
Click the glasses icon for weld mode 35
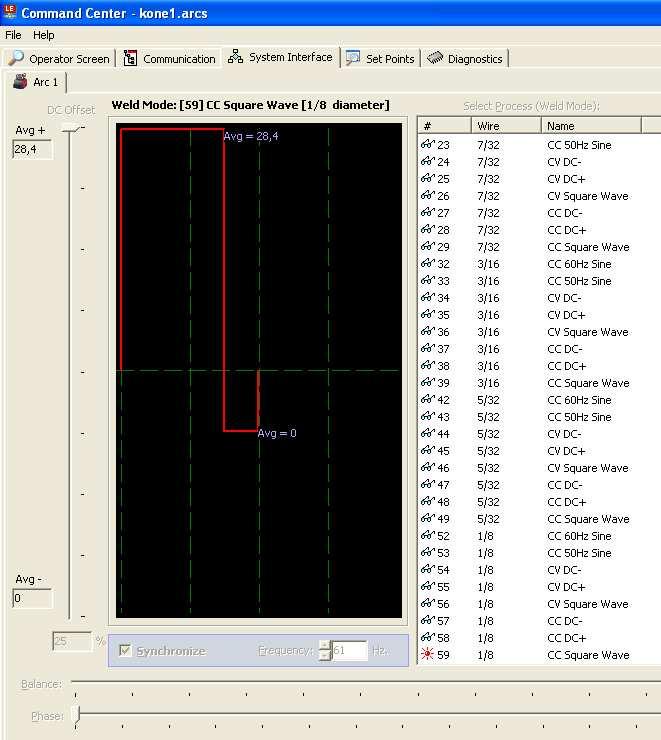(x=427, y=314)
